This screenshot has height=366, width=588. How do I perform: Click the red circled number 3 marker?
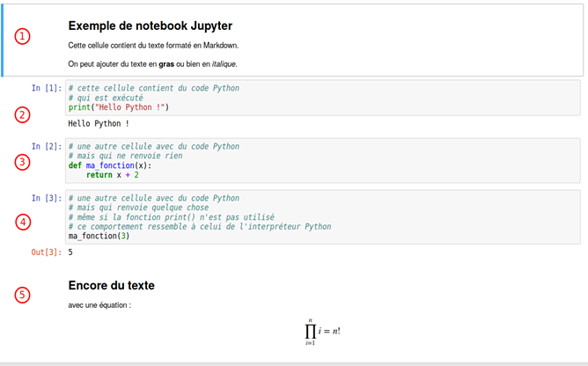click(23, 162)
